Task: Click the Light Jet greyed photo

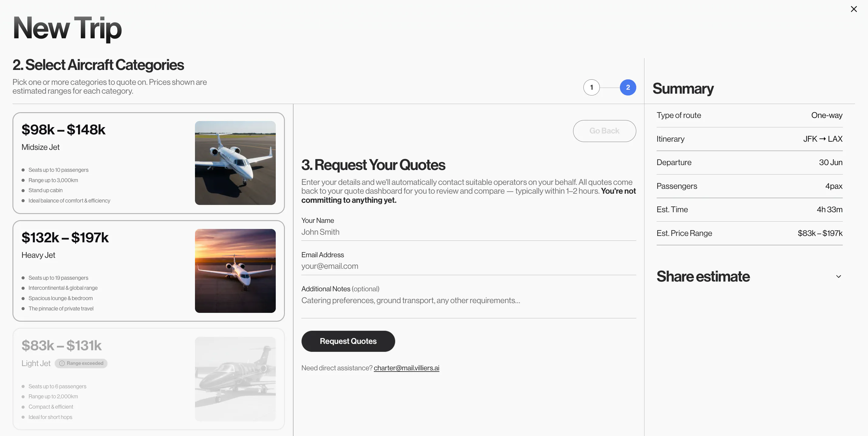Action: pyautogui.click(x=235, y=379)
